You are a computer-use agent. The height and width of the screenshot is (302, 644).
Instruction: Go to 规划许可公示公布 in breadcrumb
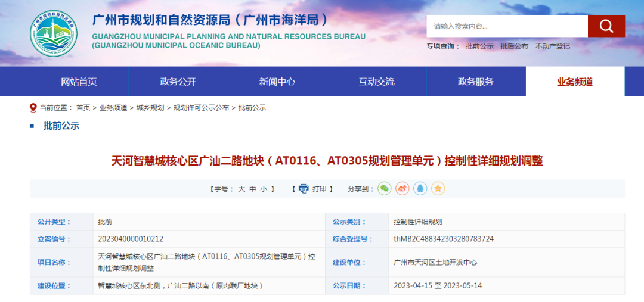coord(202,108)
